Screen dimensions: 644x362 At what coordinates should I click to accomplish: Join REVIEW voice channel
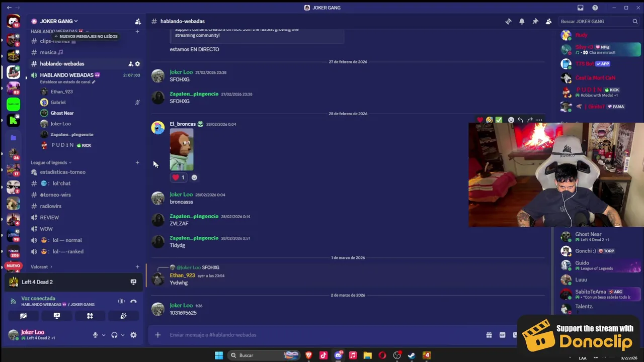pos(85,218)
